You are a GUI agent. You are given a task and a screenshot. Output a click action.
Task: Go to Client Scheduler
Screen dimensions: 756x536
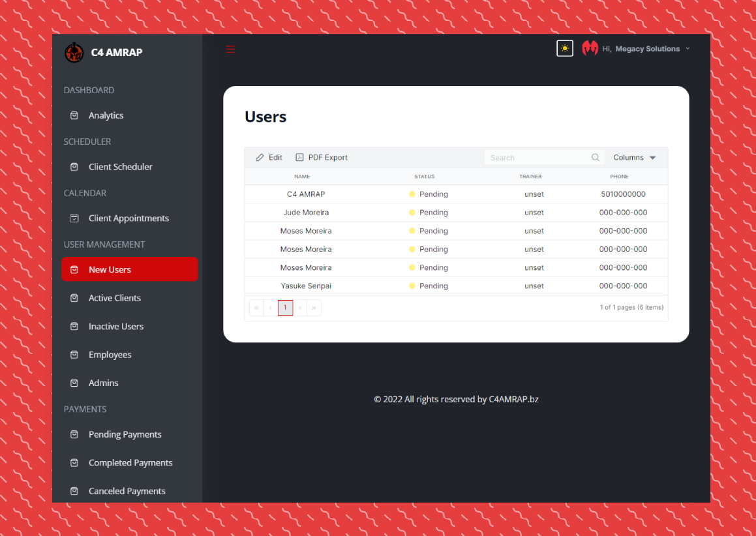tap(121, 167)
